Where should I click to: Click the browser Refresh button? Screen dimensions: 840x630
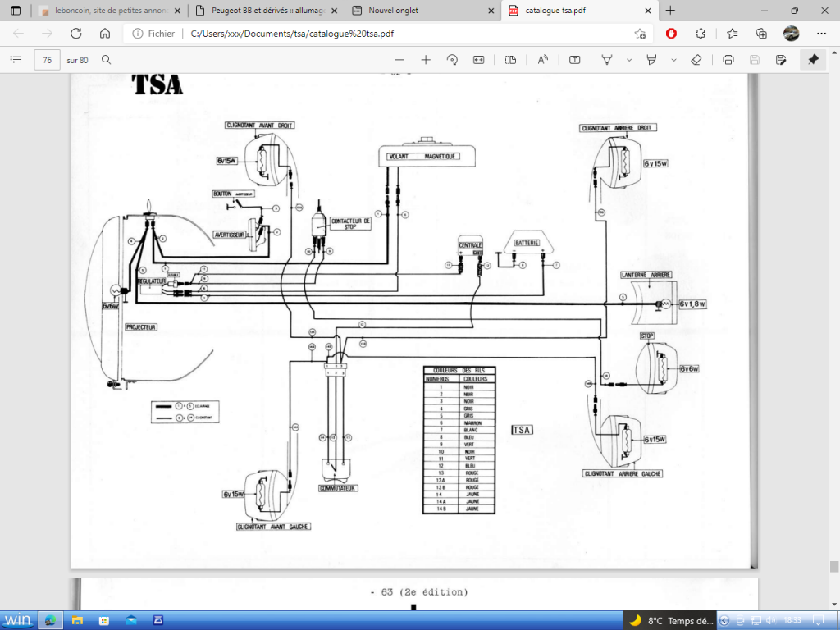pyautogui.click(x=76, y=34)
